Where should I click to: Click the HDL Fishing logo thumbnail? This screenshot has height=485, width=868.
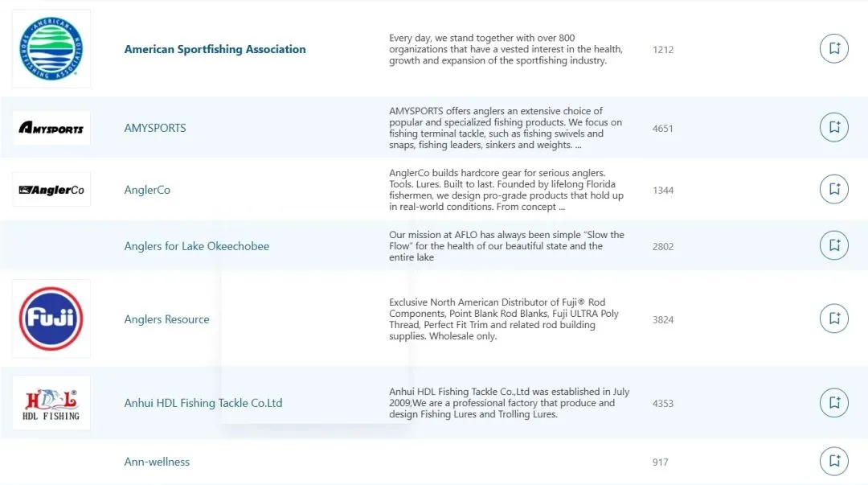pos(51,403)
